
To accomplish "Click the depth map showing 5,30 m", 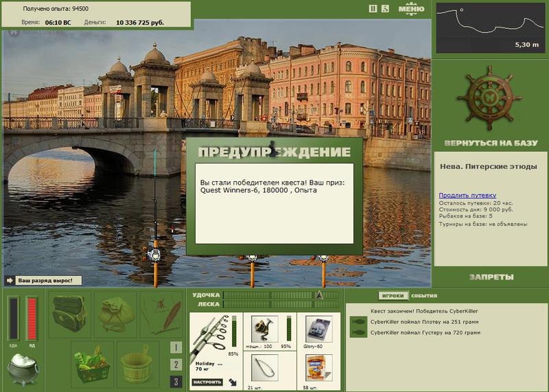I will coord(490,28).
